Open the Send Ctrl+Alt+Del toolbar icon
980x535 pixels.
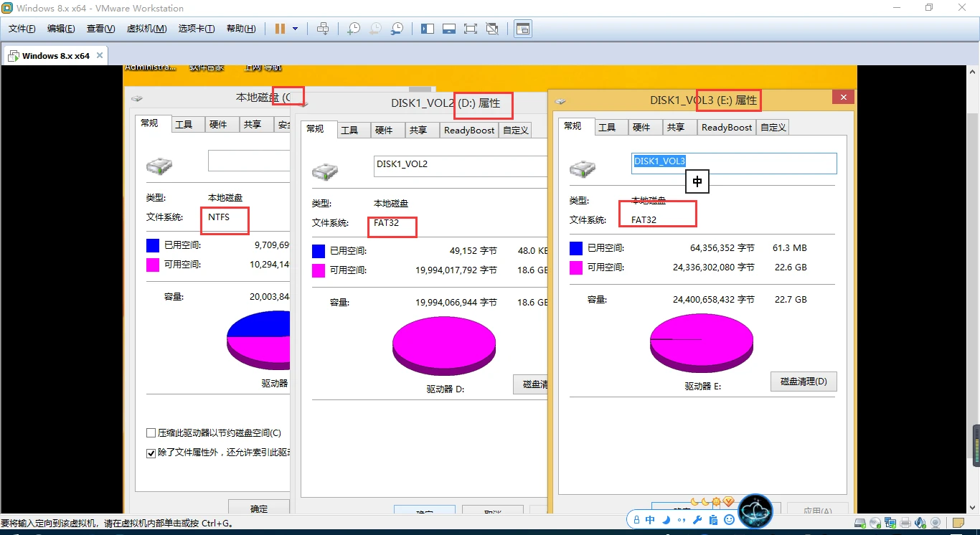pyautogui.click(x=323, y=29)
